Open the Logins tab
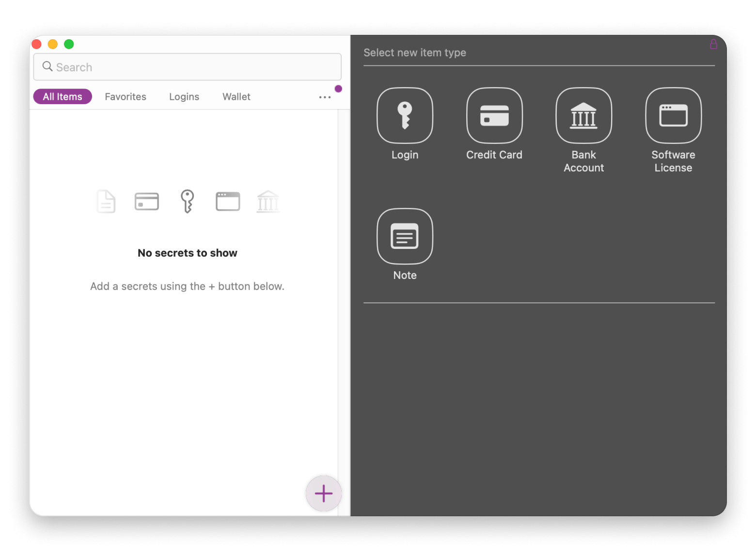Viewport: 756px width, 555px height. [x=184, y=96]
